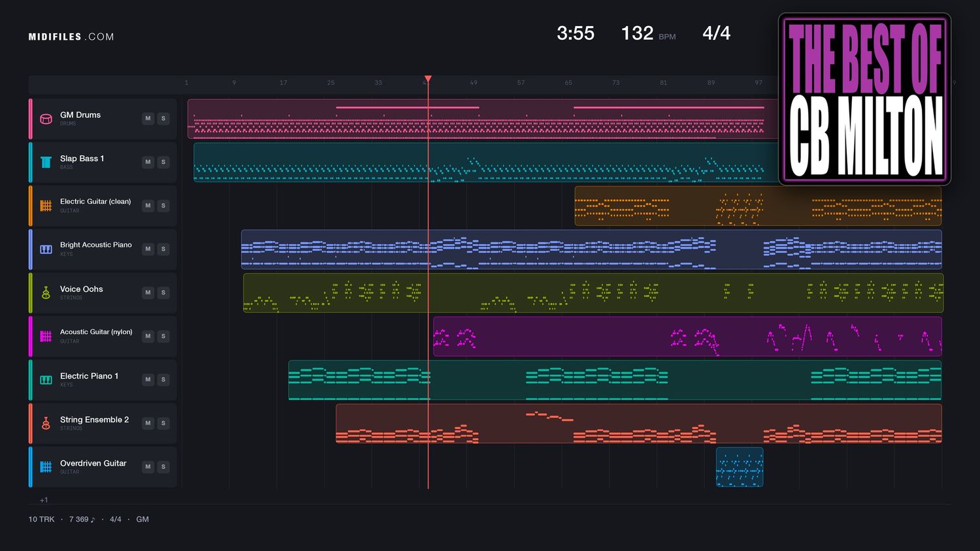Click the 7 369 note count
Screen dimensions: 980x551
[82, 520]
